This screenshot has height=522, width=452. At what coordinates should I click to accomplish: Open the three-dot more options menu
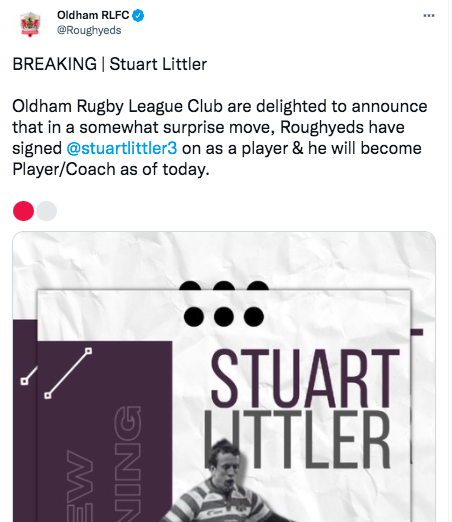tap(429, 16)
